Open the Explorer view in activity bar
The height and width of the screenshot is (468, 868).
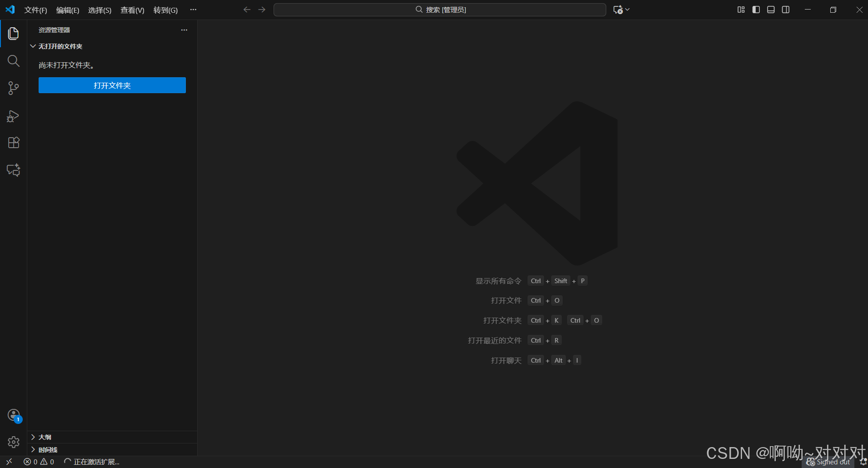click(x=14, y=34)
